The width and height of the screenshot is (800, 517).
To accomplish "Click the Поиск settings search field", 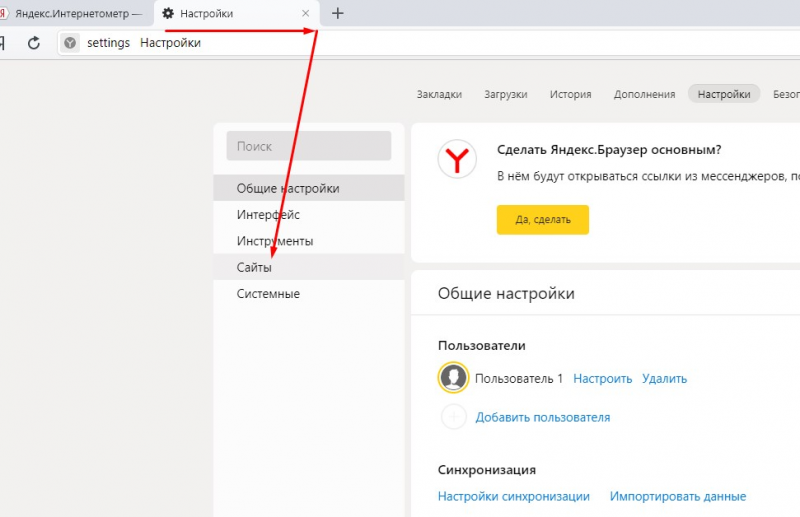I will 309,146.
